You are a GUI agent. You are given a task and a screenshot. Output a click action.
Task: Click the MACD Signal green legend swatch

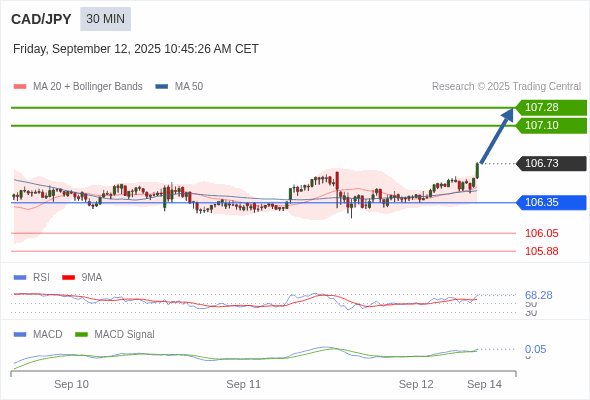tap(82, 334)
